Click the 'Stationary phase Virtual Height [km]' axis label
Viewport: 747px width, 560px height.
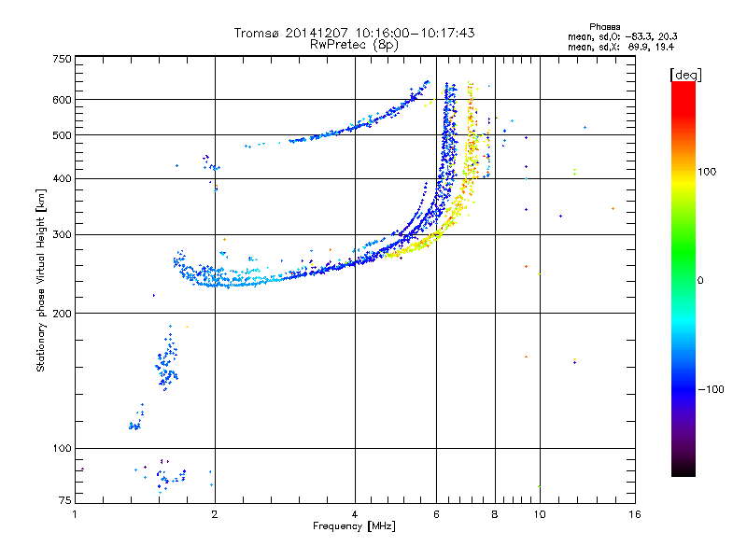point(41,280)
